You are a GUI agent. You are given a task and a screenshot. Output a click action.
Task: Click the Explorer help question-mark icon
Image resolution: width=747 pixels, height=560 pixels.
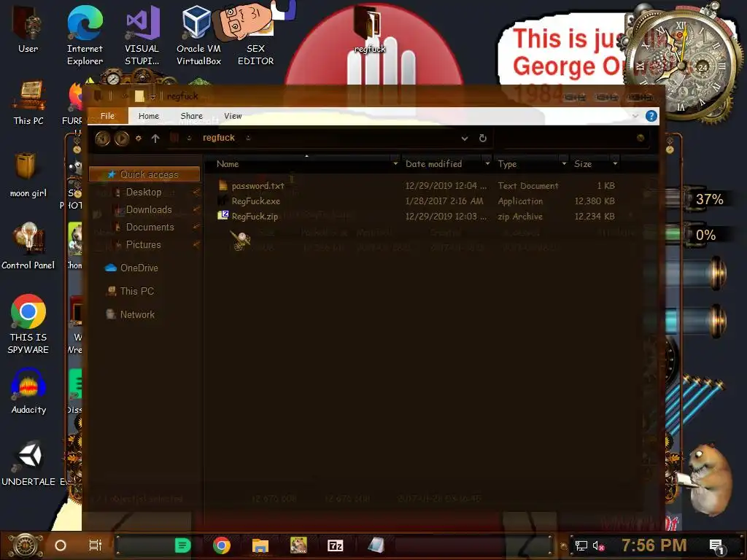(x=651, y=116)
